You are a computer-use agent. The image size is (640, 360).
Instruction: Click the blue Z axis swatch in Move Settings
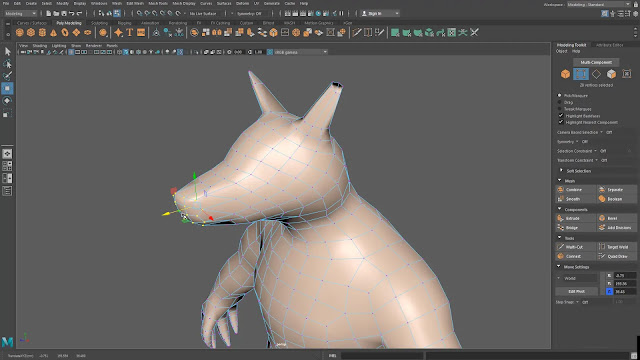click(x=609, y=291)
